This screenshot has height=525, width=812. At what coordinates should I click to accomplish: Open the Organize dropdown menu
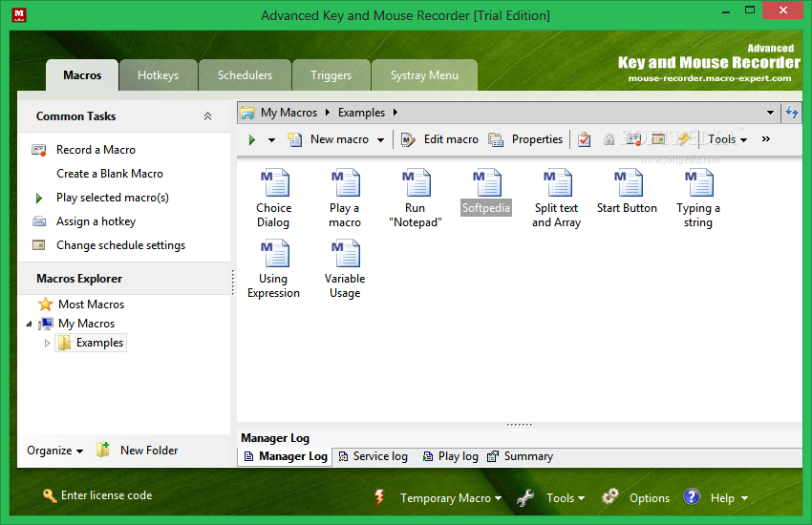(54, 451)
